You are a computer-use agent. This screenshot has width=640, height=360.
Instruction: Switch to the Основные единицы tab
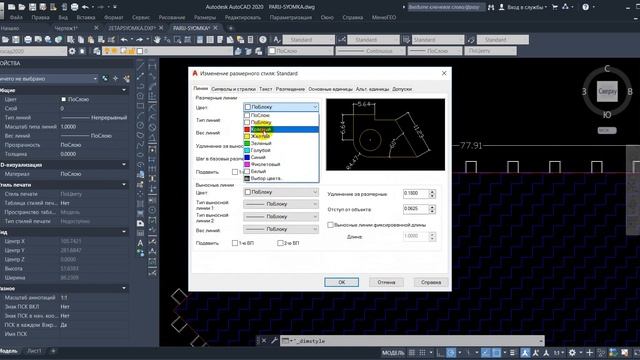(330, 89)
